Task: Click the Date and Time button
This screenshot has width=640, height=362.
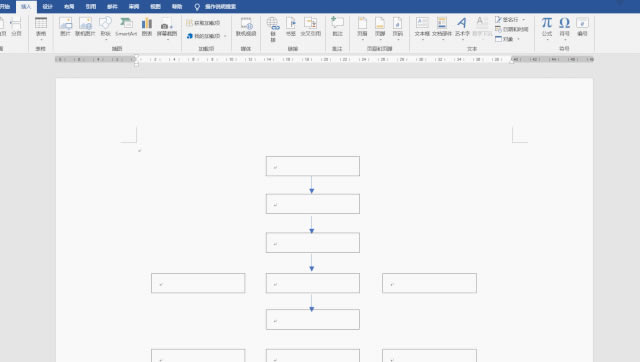Action: [x=511, y=29]
